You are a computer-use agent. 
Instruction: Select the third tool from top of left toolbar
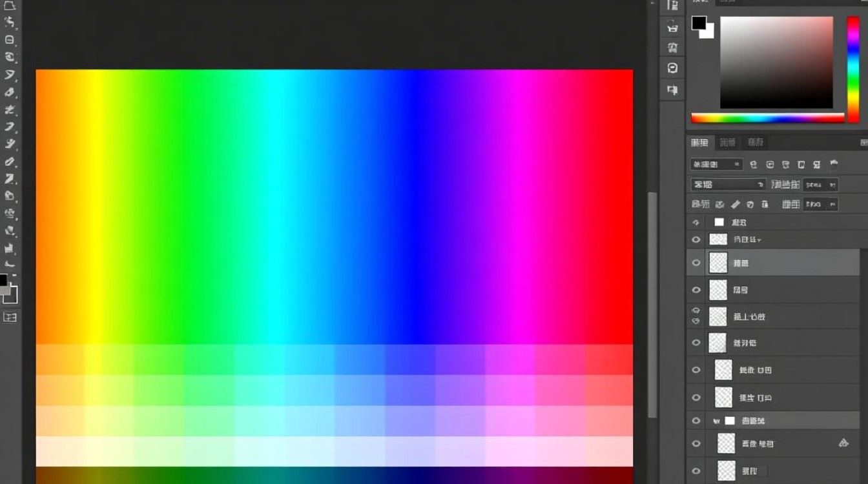point(10,40)
